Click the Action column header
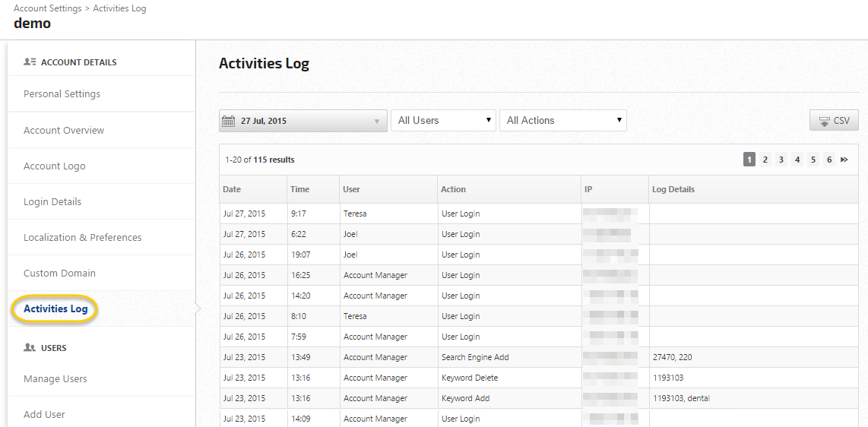This screenshot has height=427, width=868. [454, 189]
